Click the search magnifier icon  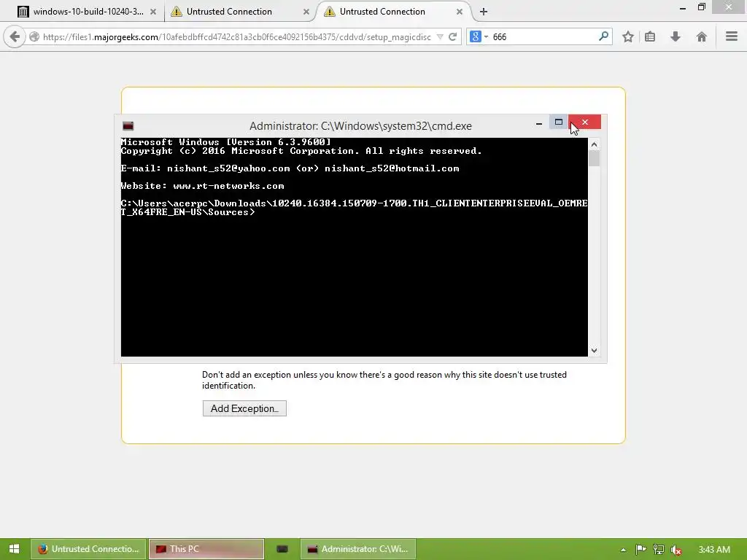point(603,36)
